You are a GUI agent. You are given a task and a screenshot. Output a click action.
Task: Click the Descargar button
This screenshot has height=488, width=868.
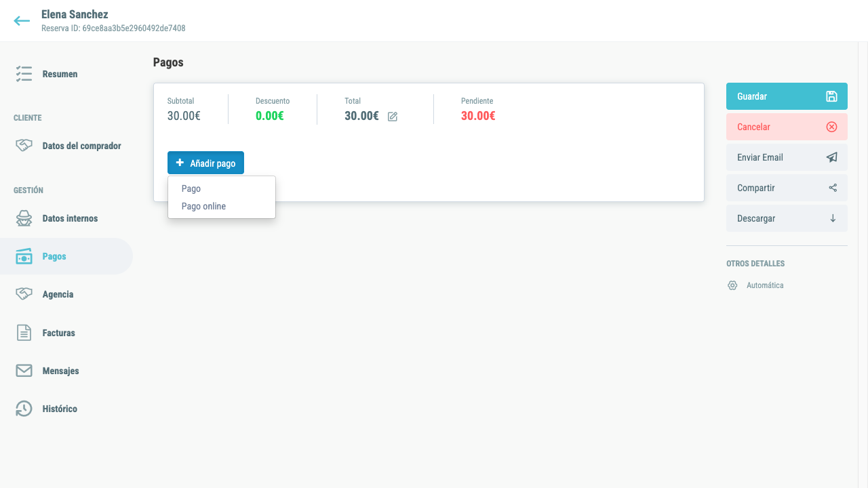[x=787, y=218]
